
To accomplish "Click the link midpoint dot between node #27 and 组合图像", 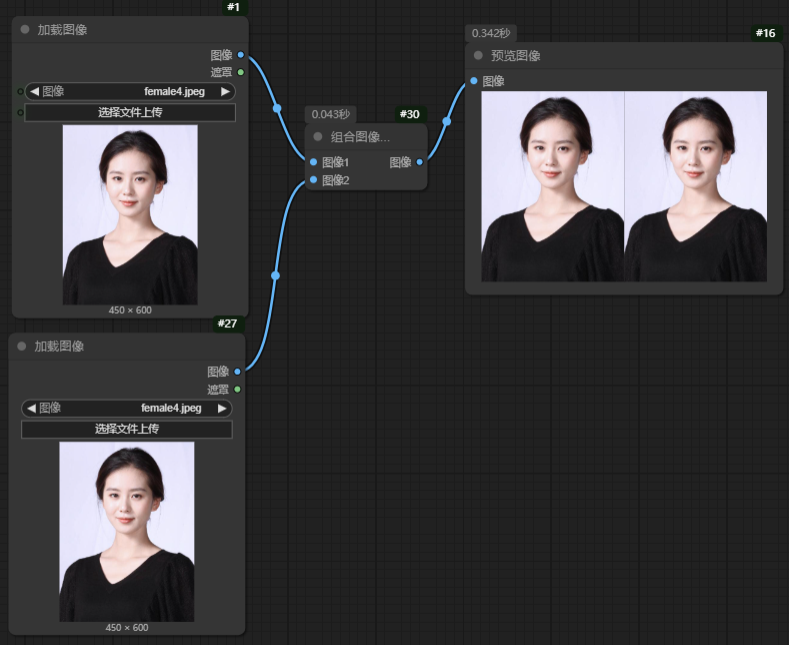I will [x=275, y=275].
